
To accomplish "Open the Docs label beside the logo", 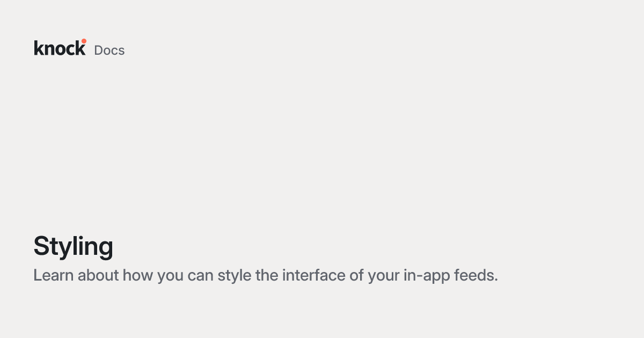I will tap(109, 50).
